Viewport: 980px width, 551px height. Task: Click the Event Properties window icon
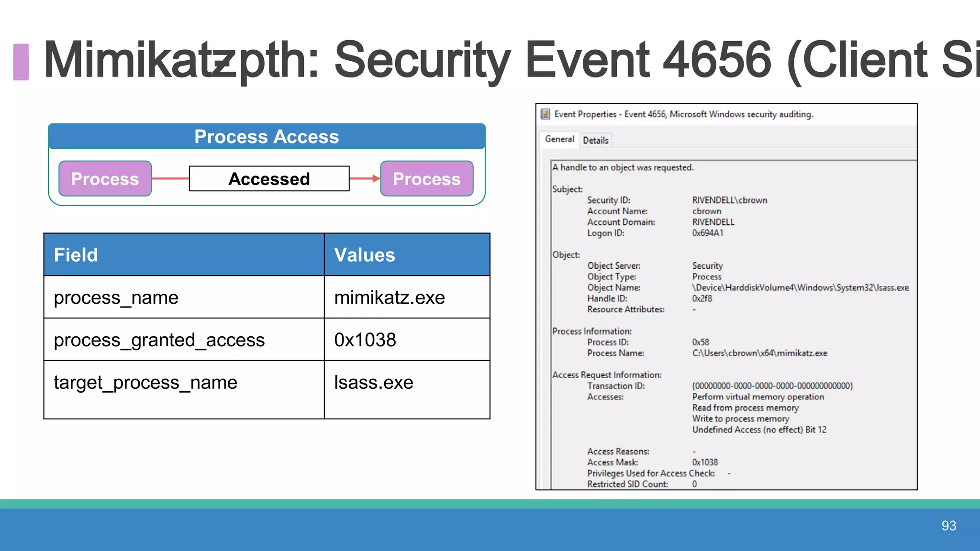545,114
